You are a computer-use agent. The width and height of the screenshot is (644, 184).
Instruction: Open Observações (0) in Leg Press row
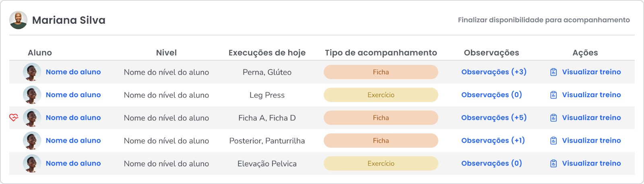pyautogui.click(x=491, y=95)
